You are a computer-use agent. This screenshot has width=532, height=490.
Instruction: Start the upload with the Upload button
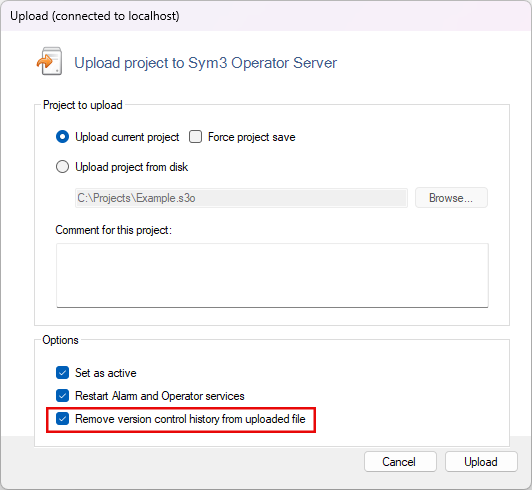coord(481,461)
